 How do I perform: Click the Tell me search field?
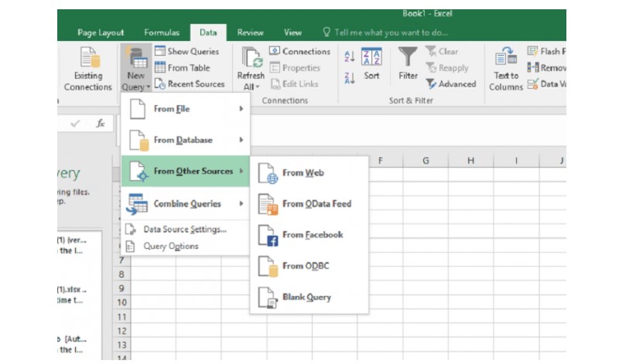pyautogui.click(x=392, y=32)
